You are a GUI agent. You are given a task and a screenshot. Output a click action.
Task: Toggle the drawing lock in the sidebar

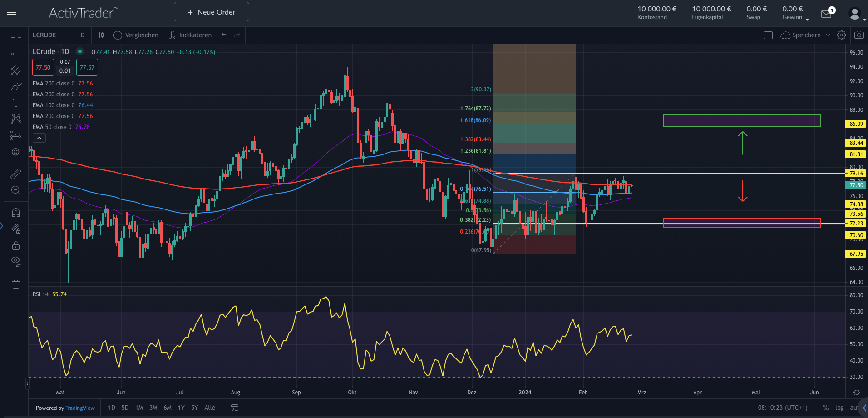pos(16,246)
